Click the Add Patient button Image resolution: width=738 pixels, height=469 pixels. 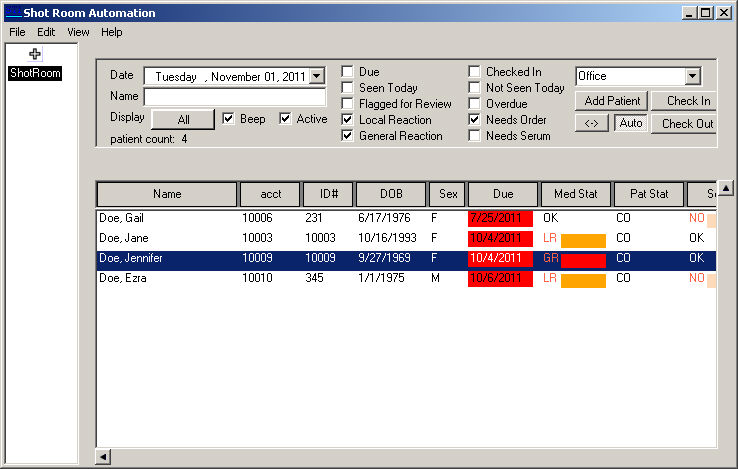[612, 101]
